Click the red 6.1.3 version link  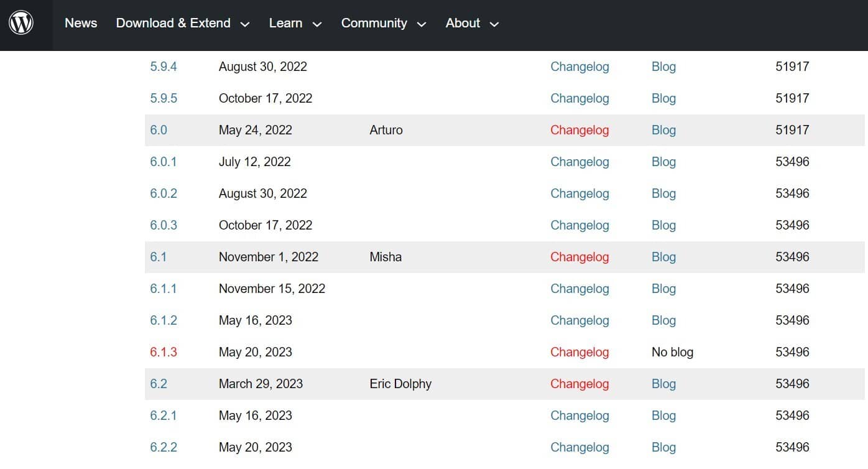coord(164,352)
